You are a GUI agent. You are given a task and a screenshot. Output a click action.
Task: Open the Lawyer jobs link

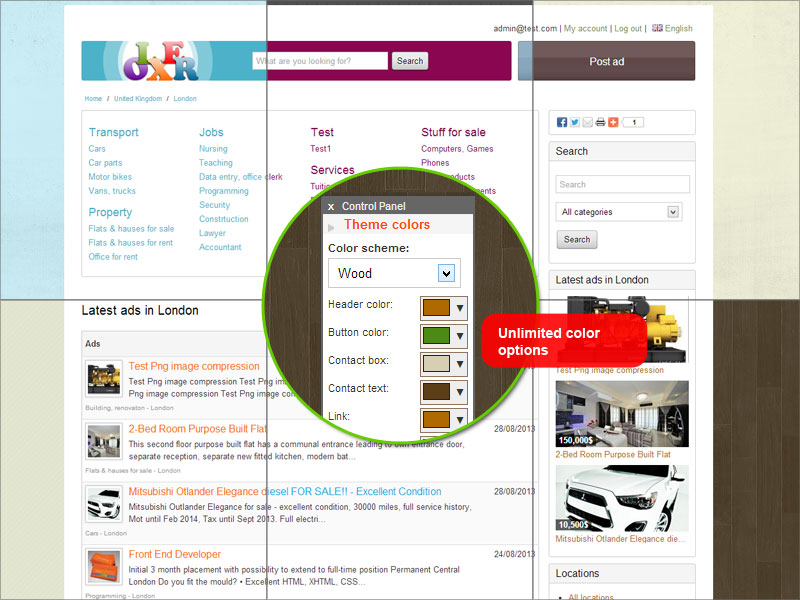pyautogui.click(x=212, y=233)
